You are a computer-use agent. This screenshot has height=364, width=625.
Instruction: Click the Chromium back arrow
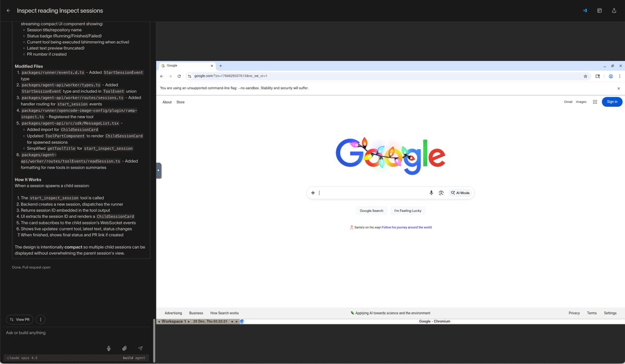click(162, 76)
